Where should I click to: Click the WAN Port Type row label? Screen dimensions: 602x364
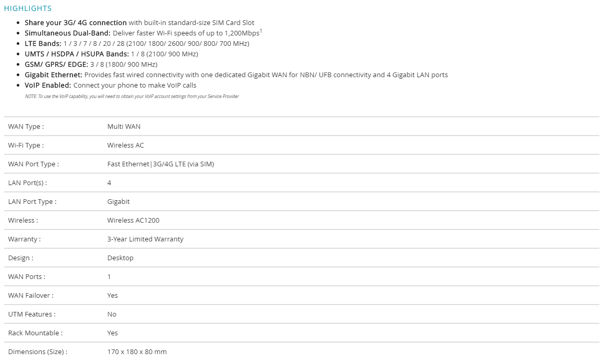33,164
